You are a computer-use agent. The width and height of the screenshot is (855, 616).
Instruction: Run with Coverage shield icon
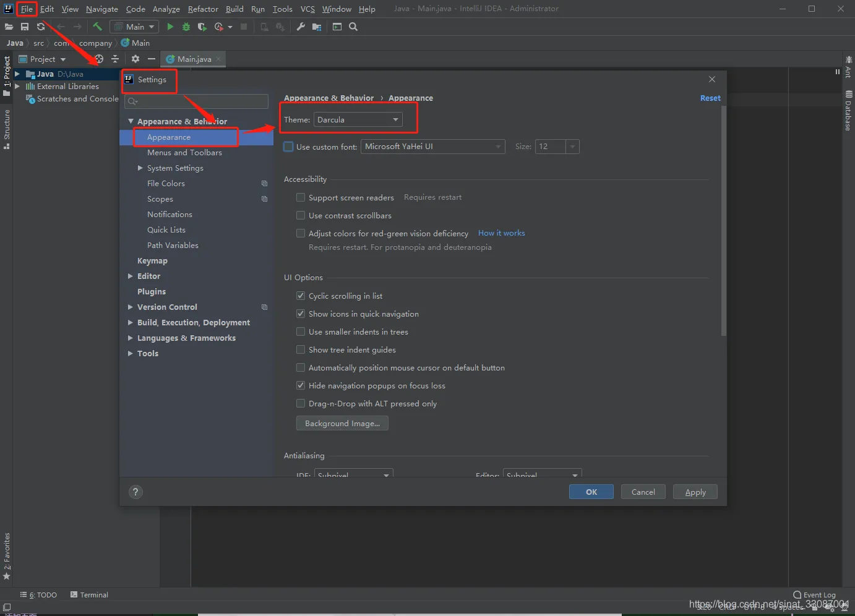202,27
